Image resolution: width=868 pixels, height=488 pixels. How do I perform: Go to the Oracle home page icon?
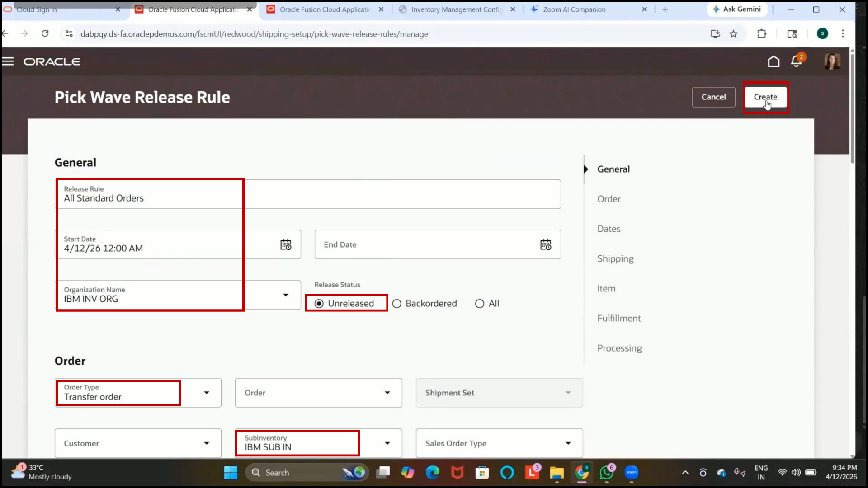[x=774, y=61]
